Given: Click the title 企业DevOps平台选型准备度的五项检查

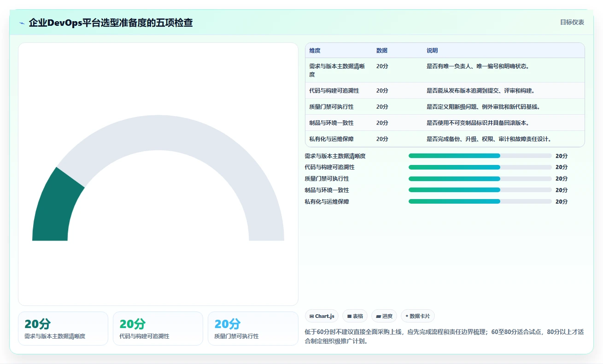Looking at the screenshot, I should [x=111, y=23].
